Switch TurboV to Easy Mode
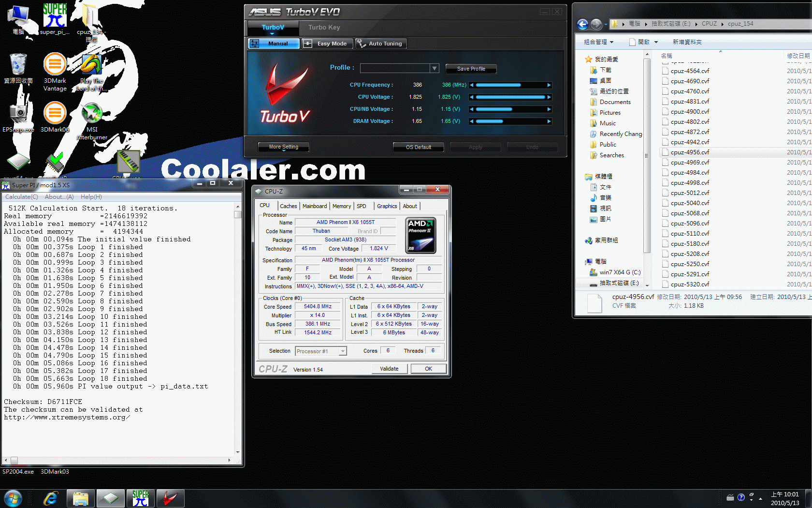Image resolution: width=812 pixels, height=508 pixels. [x=328, y=44]
